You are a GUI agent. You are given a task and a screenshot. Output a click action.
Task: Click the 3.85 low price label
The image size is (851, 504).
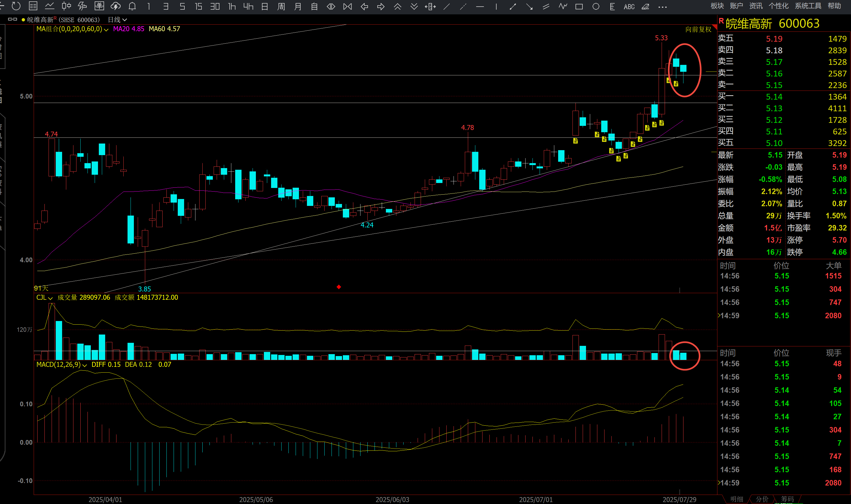point(144,289)
